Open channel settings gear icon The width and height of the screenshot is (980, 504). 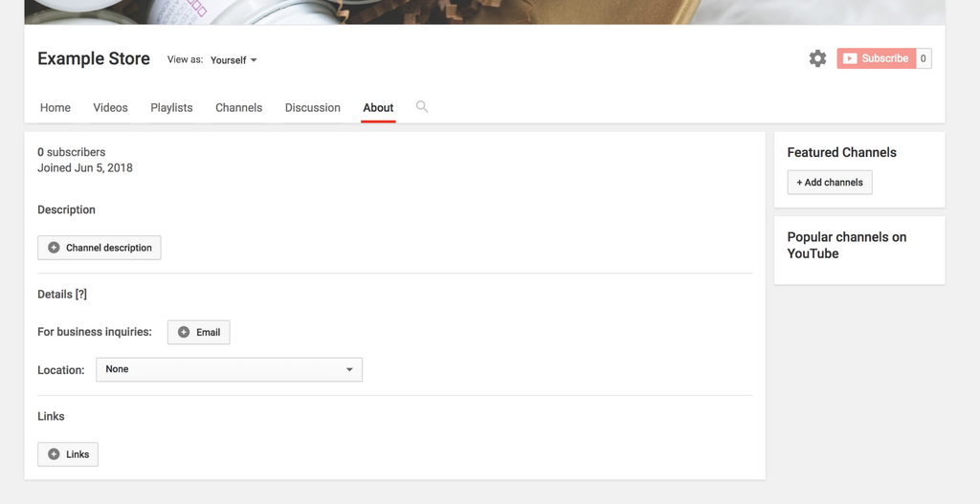coord(817,58)
